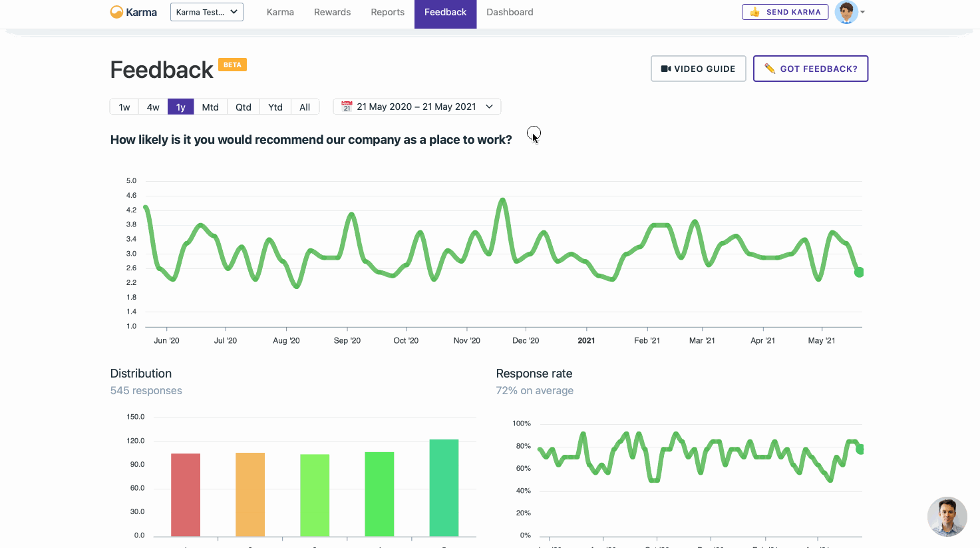The width and height of the screenshot is (980, 548).
Task: Click the BETA badge next to Feedback
Action: (x=233, y=65)
